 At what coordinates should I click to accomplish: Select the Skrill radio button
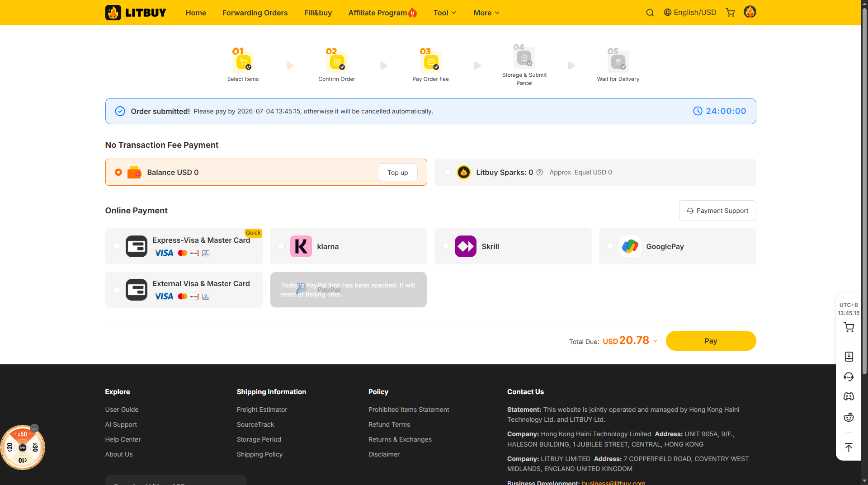pyautogui.click(x=446, y=246)
